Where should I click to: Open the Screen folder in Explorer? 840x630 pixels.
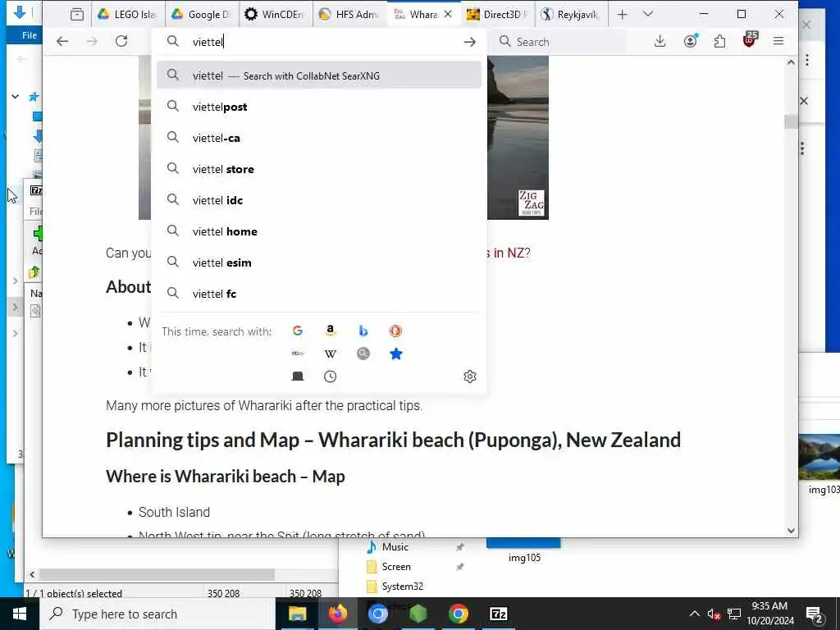[396, 567]
